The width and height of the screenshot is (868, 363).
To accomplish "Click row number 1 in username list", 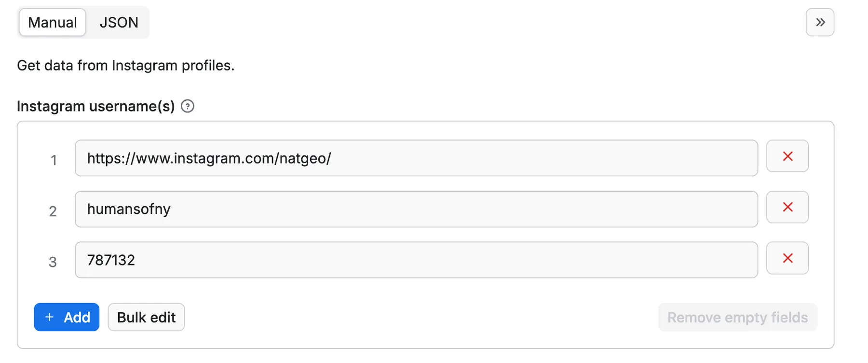I will 54,160.
